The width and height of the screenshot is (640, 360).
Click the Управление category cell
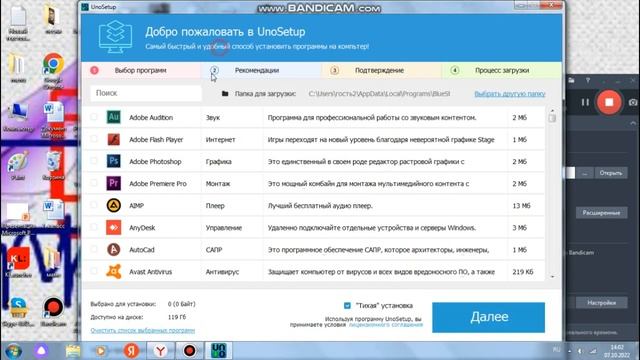pyautogui.click(x=224, y=228)
